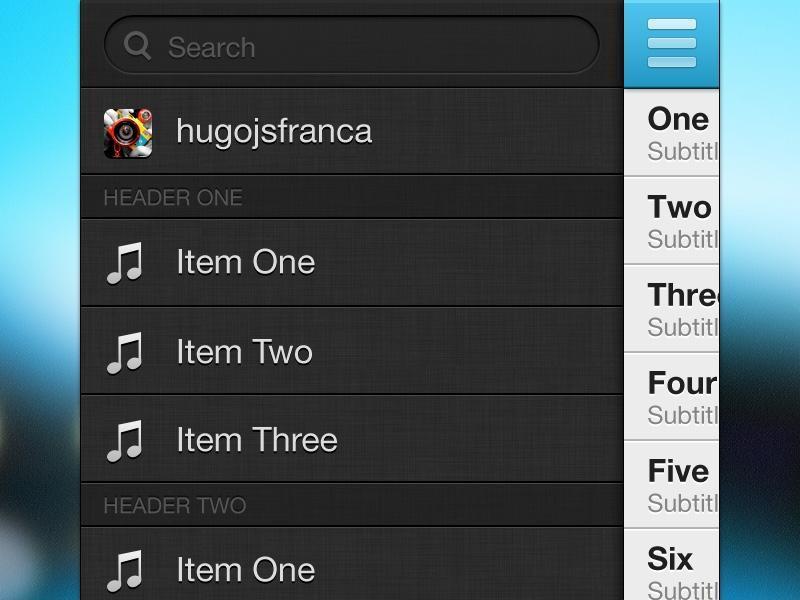The image size is (800, 600).
Task: Click first Item One's music note icon
Action: 125,264
